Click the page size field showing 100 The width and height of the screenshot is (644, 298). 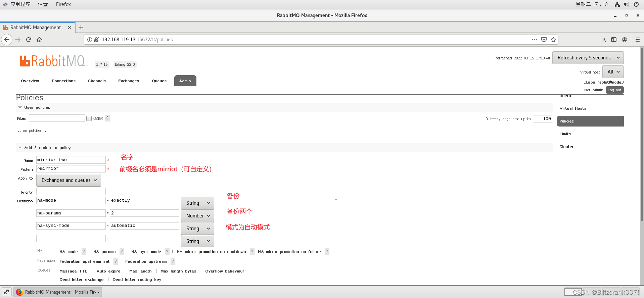[x=542, y=119]
